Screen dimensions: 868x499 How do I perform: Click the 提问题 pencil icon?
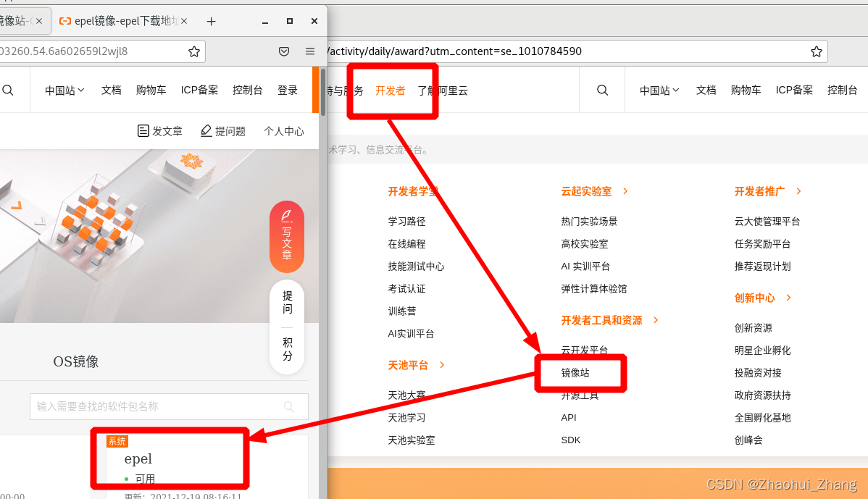click(206, 131)
